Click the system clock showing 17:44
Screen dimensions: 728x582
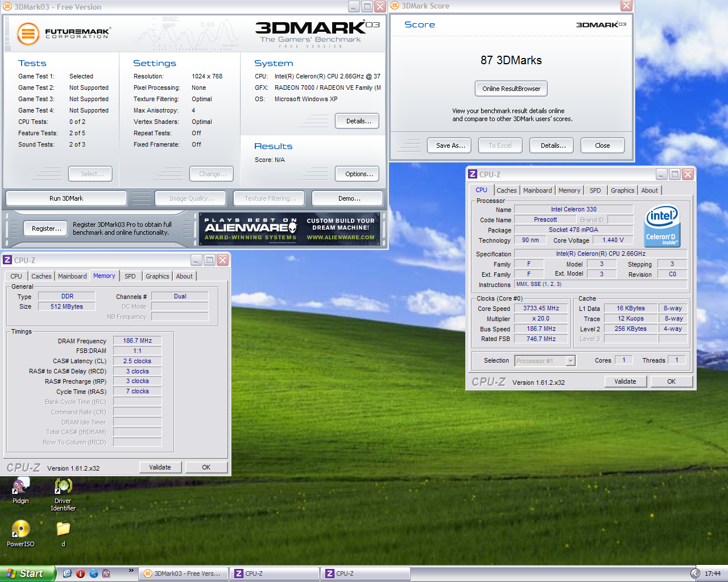point(712,573)
